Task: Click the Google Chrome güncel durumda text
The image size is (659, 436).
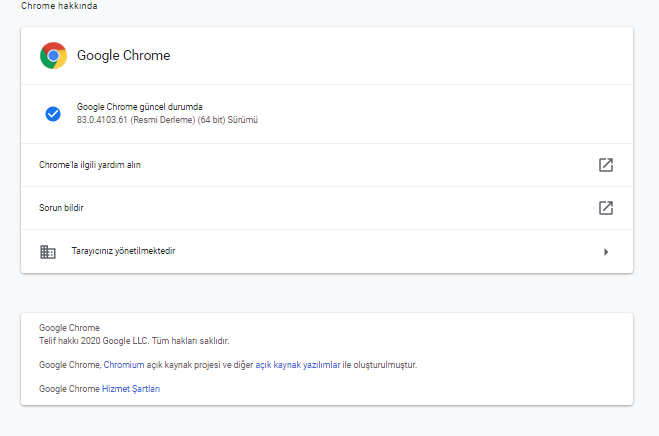Action: tap(139, 107)
